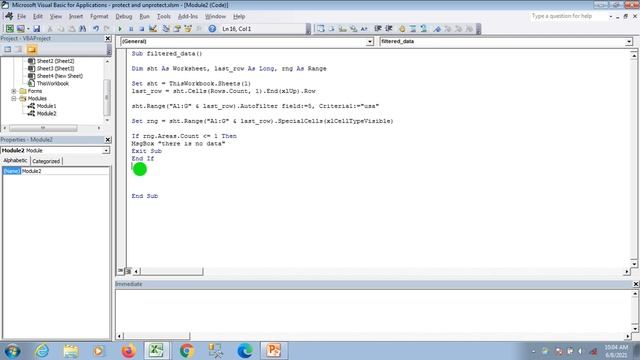The width and height of the screenshot is (640, 360).
Task: Select Sheet2 (Sheet2) in project tree
Action: (56, 61)
